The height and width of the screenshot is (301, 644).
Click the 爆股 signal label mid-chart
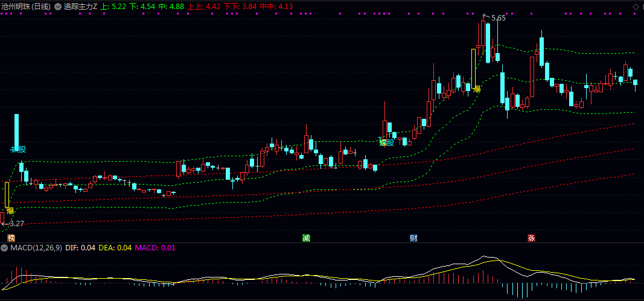tap(386, 142)
